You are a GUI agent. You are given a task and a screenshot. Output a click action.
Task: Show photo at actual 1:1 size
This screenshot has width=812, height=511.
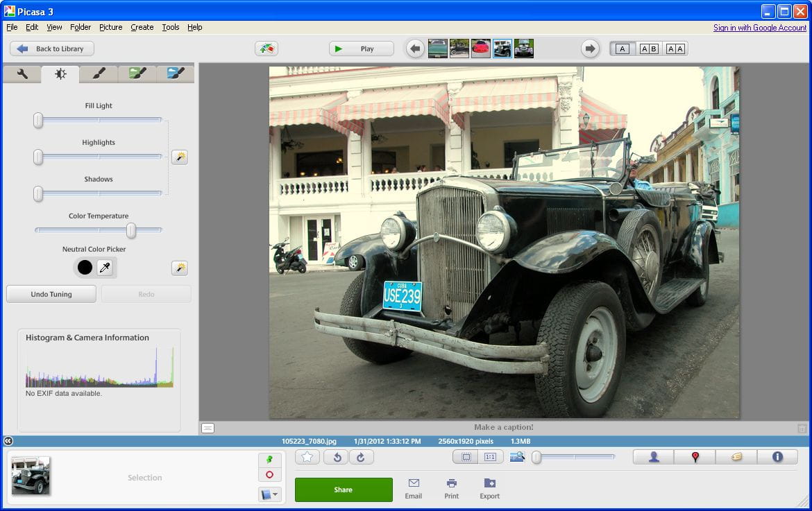(x=490, y=457)
